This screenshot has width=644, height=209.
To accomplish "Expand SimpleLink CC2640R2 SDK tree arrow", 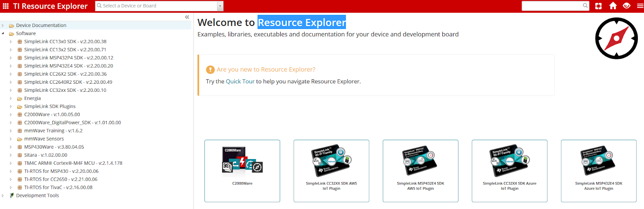I will (x=11, y=82).
